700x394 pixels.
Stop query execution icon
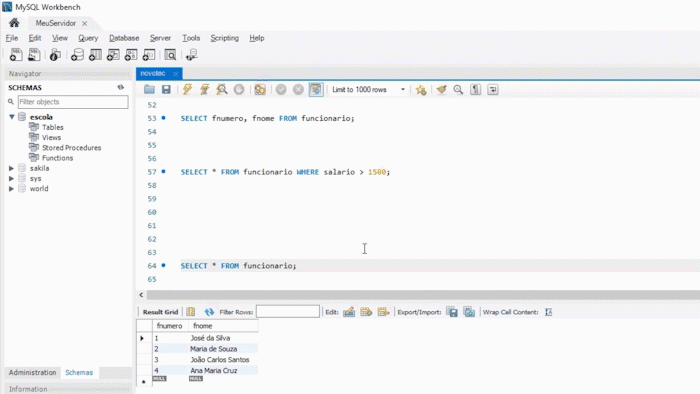(x=239, y=89)
